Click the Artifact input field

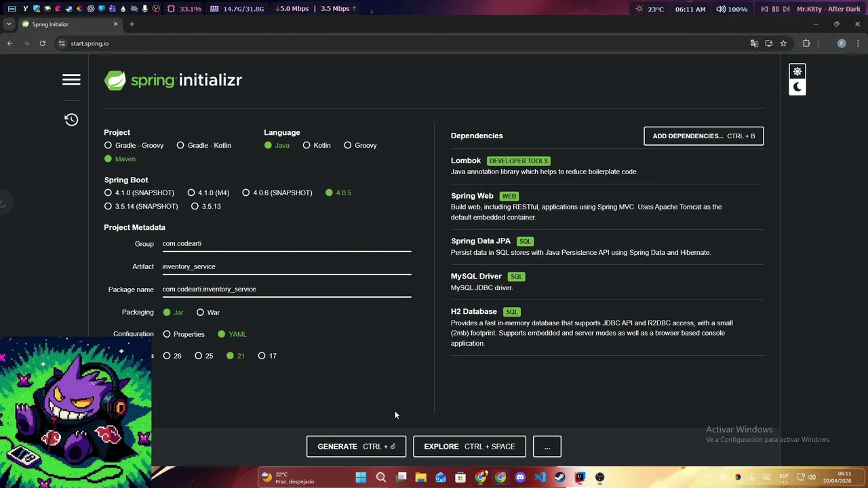coord(287,267)
